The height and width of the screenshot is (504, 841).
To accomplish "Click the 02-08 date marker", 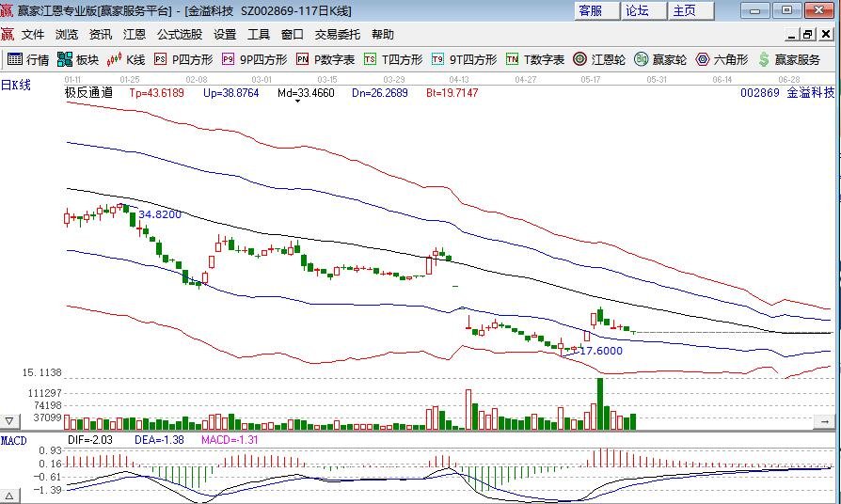I will coord(197,79).
